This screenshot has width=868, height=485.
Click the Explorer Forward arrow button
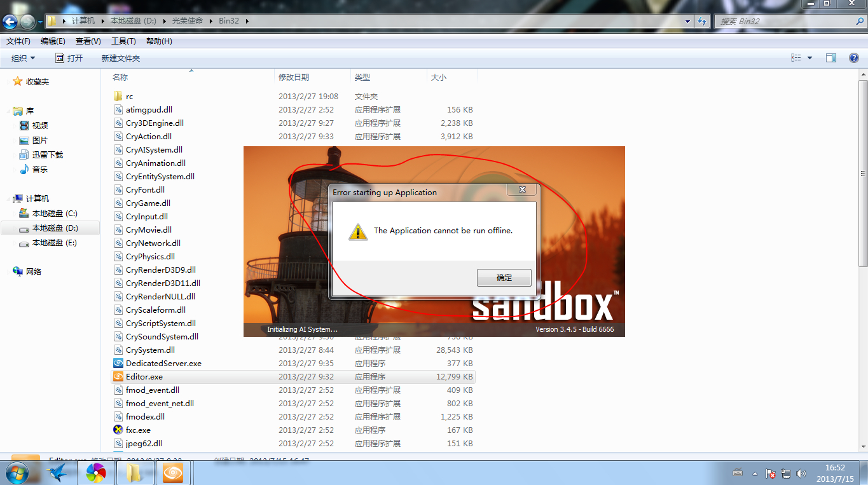tap(28, 21)
